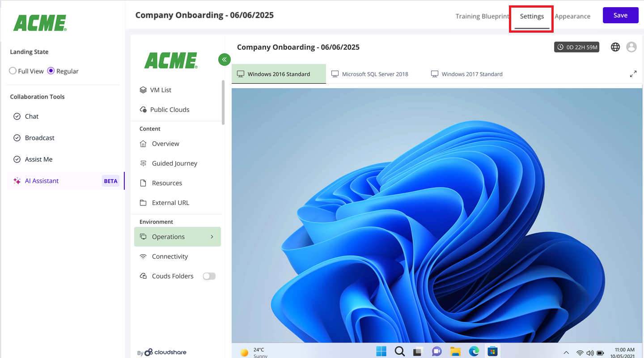Collapse the sidebar with double-chevron button
This screenshot has height=358, width=644.
tap(225, 59)
